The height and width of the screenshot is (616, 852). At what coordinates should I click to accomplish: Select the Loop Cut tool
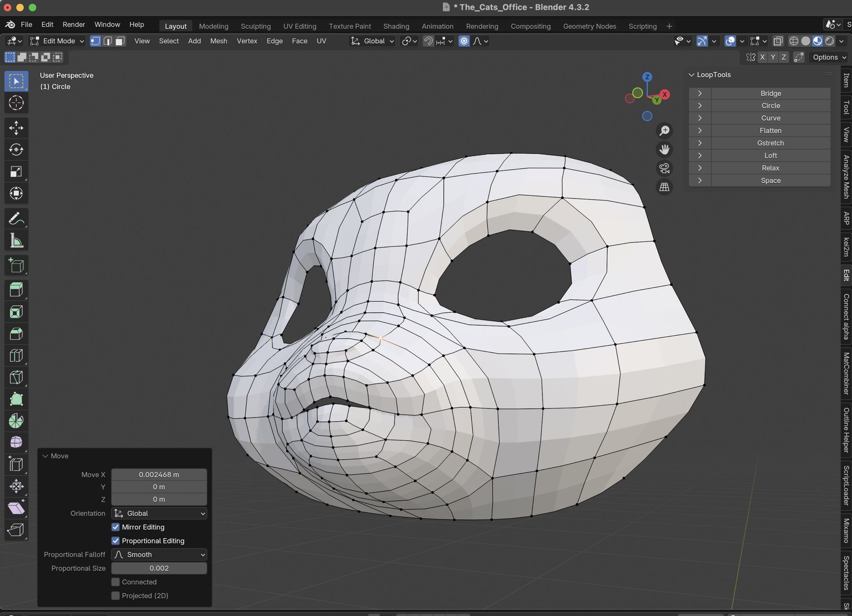16,355
